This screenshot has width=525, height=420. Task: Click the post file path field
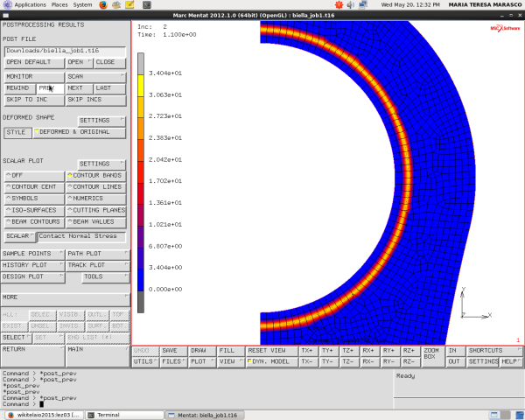[65, 51]
